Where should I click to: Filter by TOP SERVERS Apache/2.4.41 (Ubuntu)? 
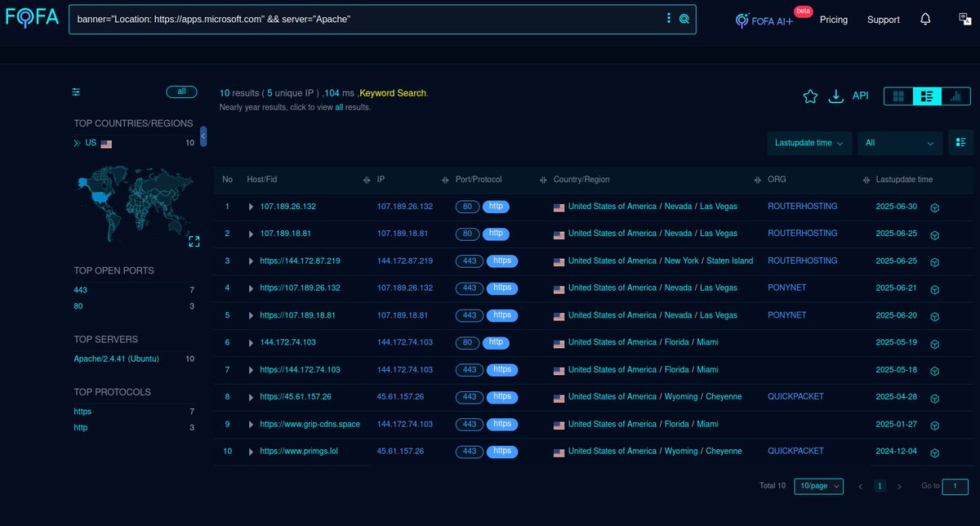click(116, 359)
